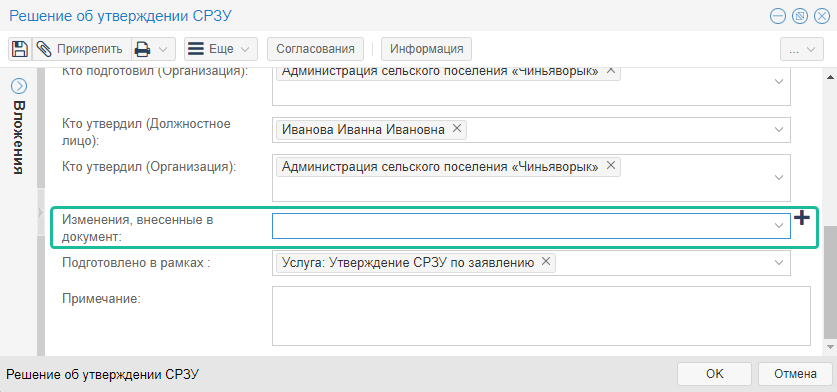Image resolution: width=837 pixels, height=392 pixels.
Task: Expand the ellipsis dropdown in the toolbar
Action: (x=802, y=50)
